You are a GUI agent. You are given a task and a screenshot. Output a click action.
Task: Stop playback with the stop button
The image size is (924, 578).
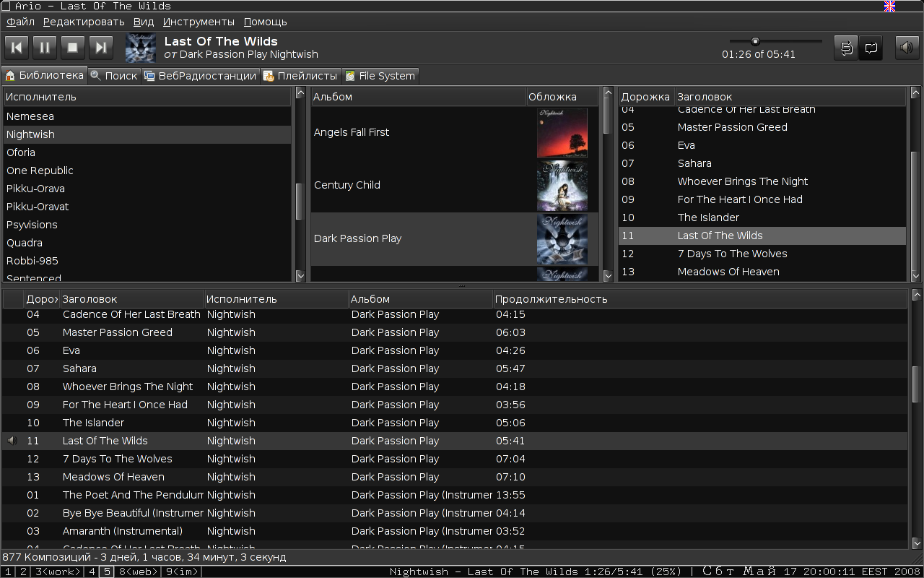coord(73,48)
